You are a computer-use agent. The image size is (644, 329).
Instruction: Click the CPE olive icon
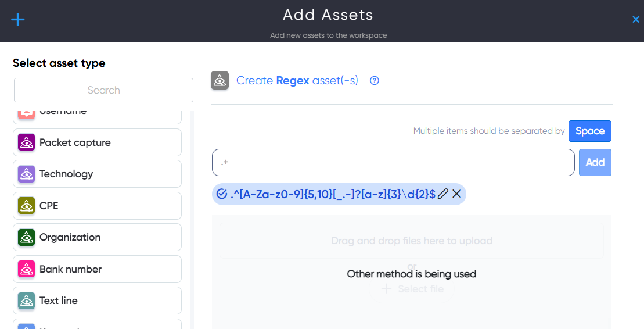26,206
